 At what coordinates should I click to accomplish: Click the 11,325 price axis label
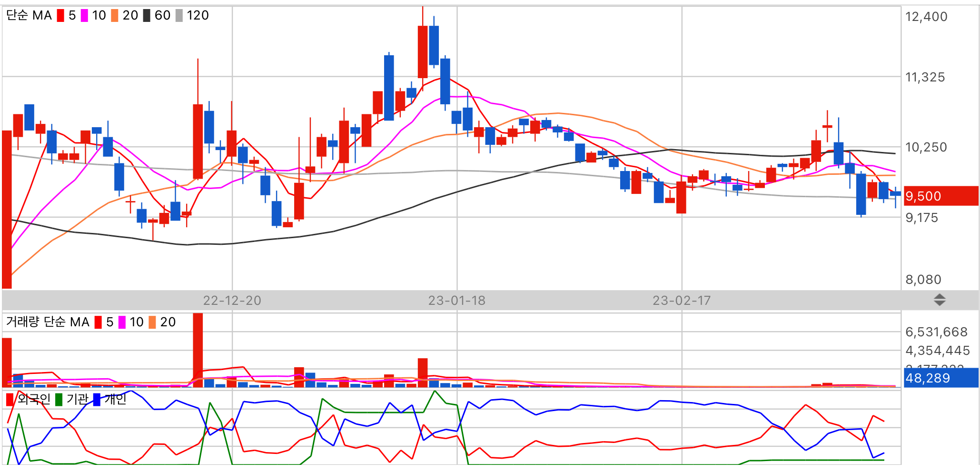[925, 77]
